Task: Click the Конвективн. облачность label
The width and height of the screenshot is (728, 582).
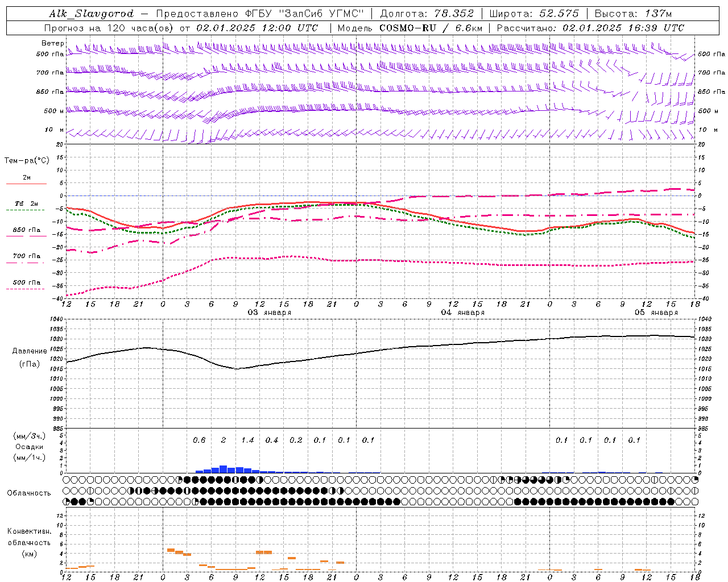Action: click(x=30, y=537)
